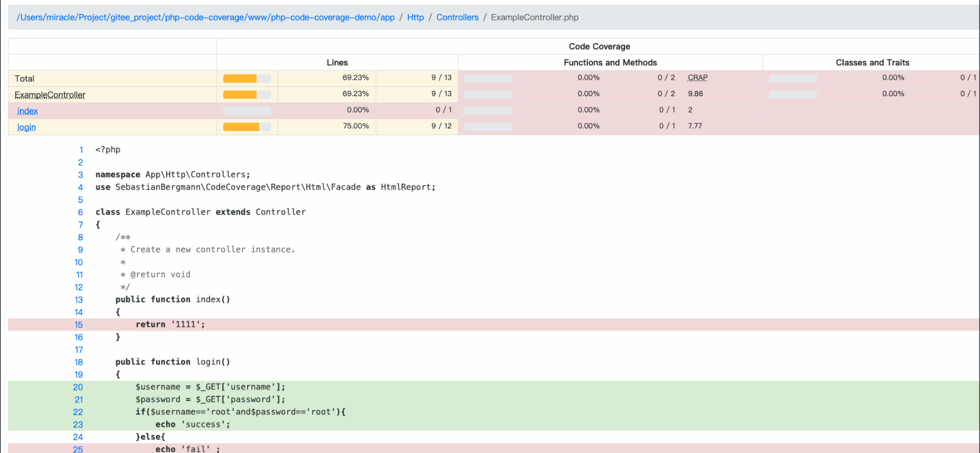Click the uncovered return '1111' code line

point(170,325)
